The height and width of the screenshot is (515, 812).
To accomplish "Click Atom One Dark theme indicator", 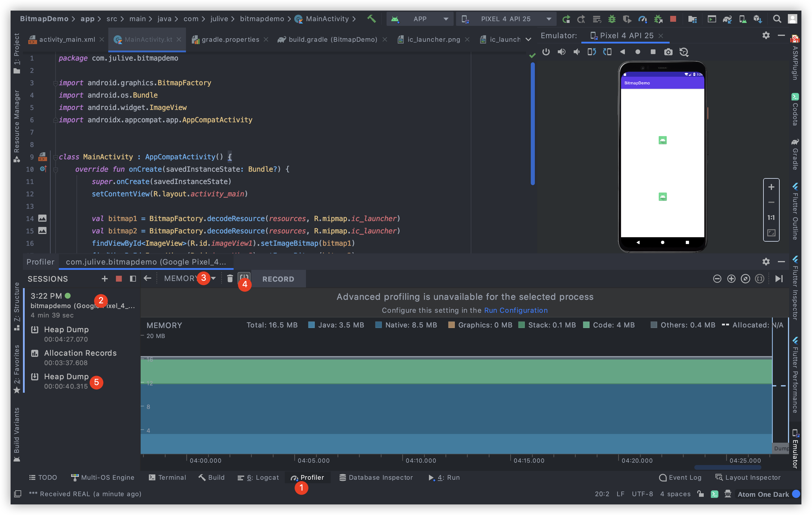I will (x=763, y=494).
